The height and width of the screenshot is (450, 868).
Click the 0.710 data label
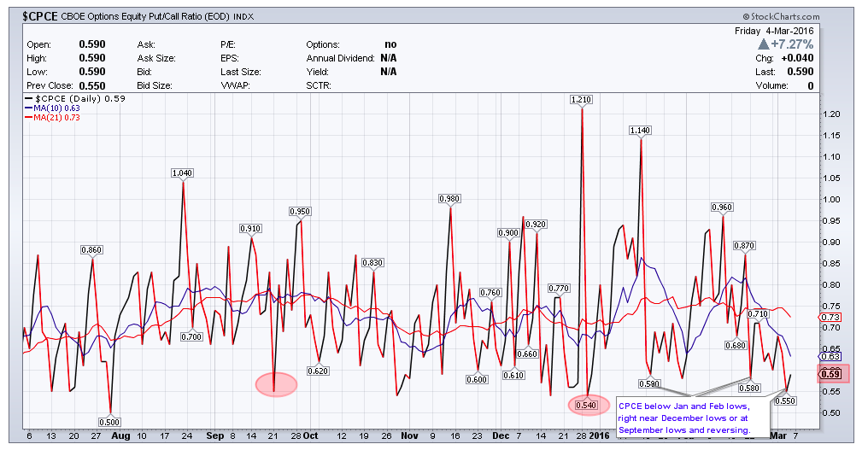pyautogui.click(x=758, y=314)
